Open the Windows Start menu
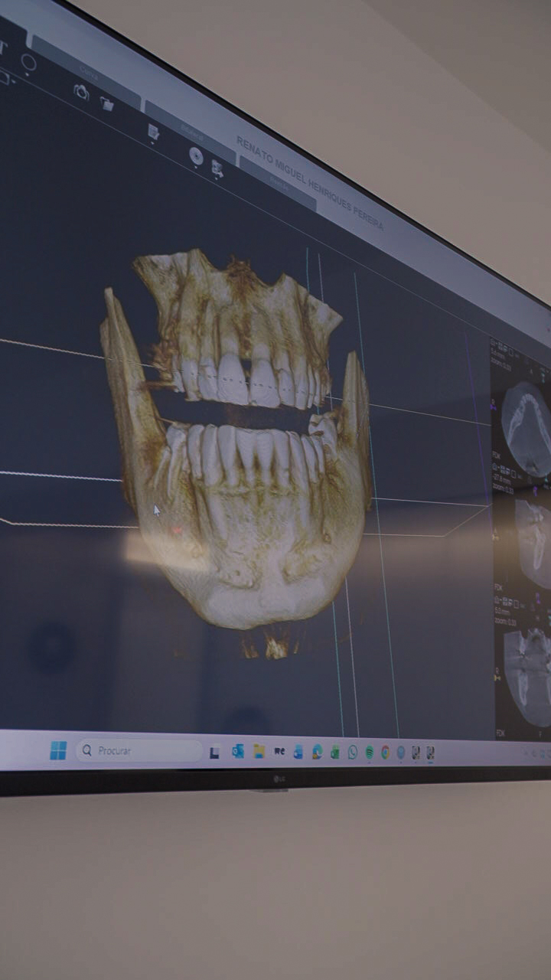 [x=58, y=750]
